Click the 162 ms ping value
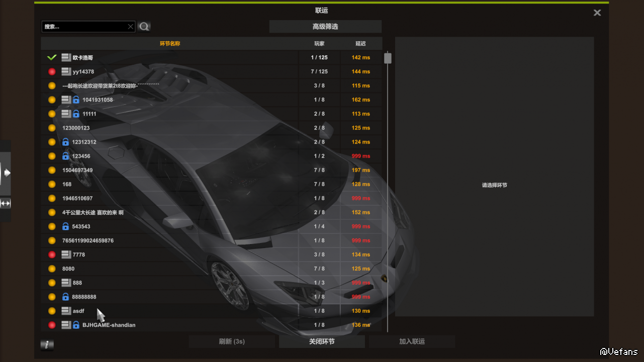This screenshot has width=644, height=362. [360, 100]
